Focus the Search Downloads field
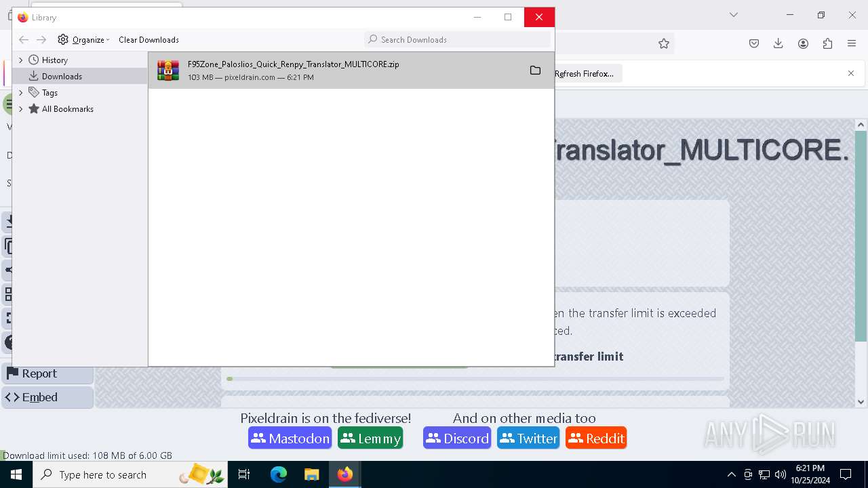This screenshot has width=868, height=488. pos(458,39)
